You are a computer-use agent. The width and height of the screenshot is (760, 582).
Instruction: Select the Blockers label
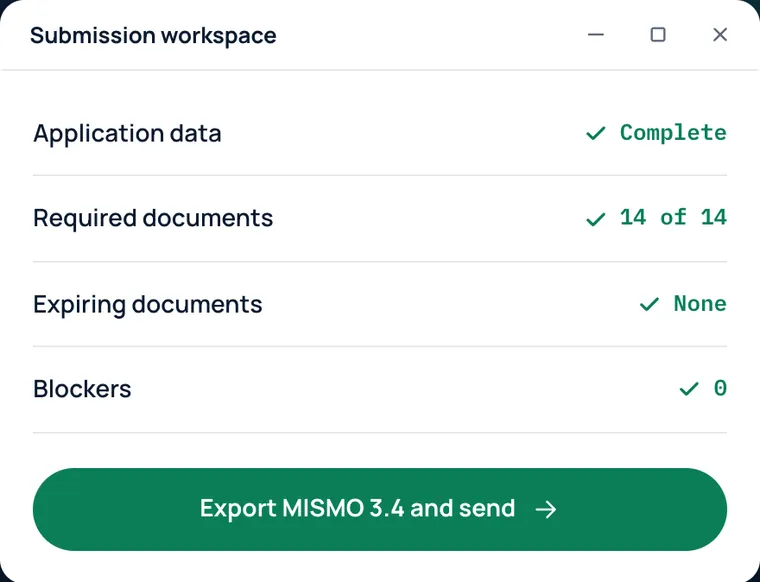[x=82, y=389]
